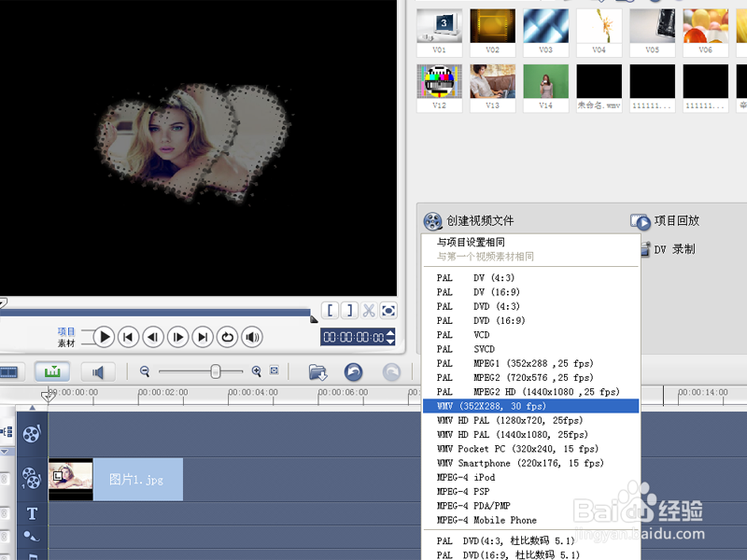Choose PAL SVCD format
This screenshot has height=560, width=747.
tap(530, 349)
